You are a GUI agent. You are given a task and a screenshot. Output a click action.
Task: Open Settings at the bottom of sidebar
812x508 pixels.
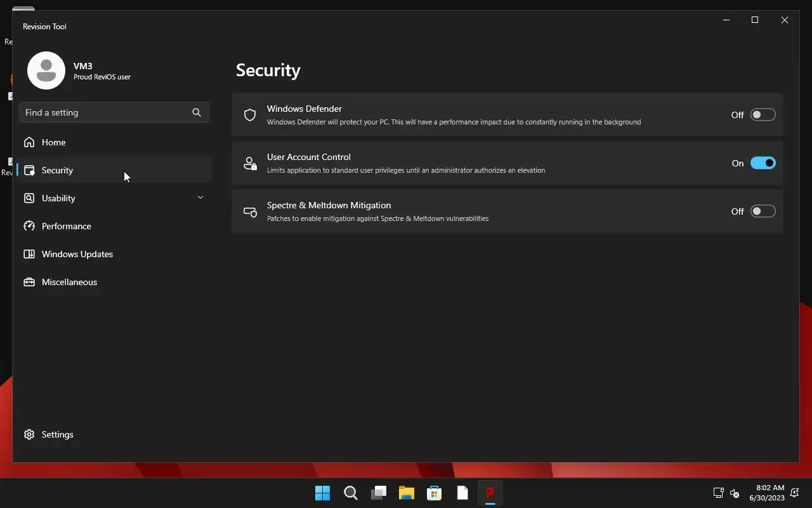[x=114, y=434]
